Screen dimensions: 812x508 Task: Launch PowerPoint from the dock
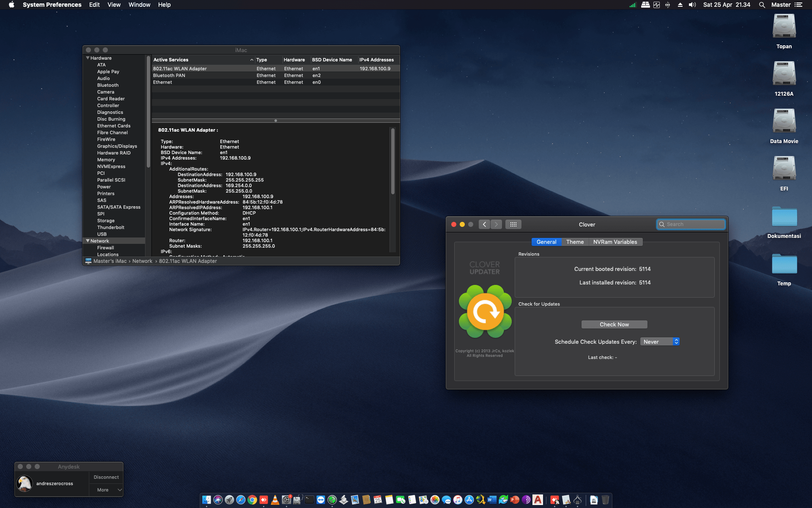[515, 500]
